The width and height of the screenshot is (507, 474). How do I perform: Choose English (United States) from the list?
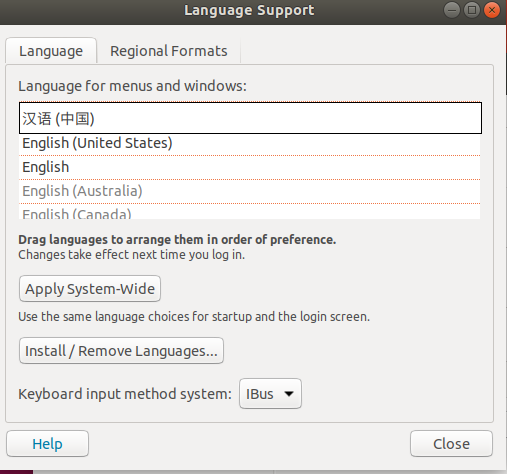coord(250,144)
